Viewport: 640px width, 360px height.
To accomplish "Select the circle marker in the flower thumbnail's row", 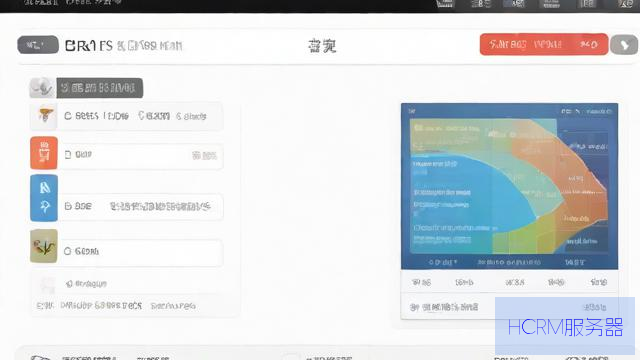I will click(x=68, y=251).
